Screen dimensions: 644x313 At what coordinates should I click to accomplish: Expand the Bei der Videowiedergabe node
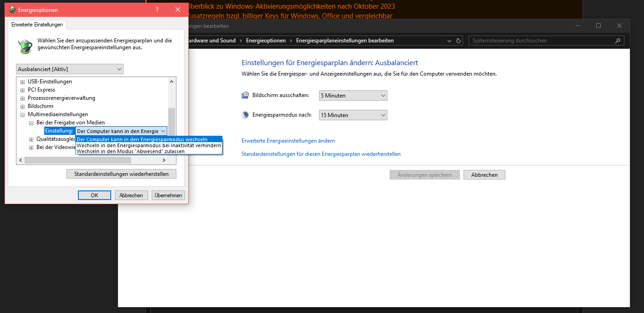pyautogui.click(x=31, y=147)
